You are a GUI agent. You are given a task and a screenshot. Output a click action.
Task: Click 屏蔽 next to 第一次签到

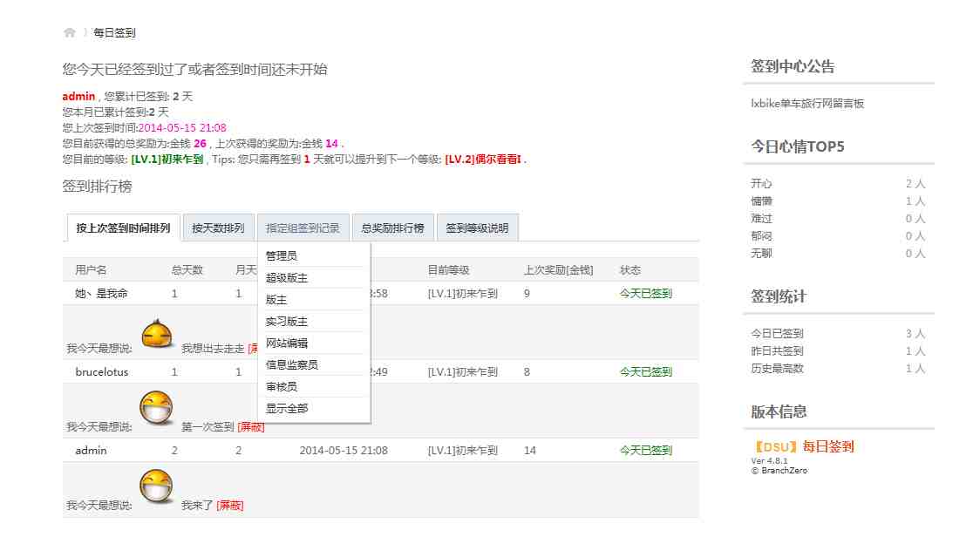[x=251, y=427]
